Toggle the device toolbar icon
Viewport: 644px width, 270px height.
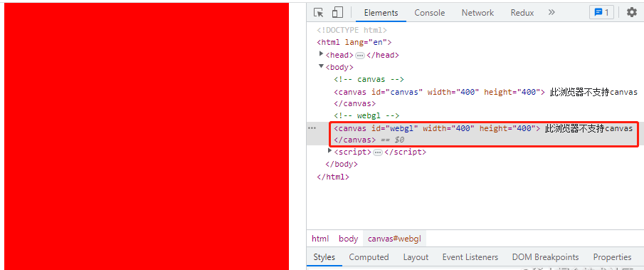click(x=337, y=13)
